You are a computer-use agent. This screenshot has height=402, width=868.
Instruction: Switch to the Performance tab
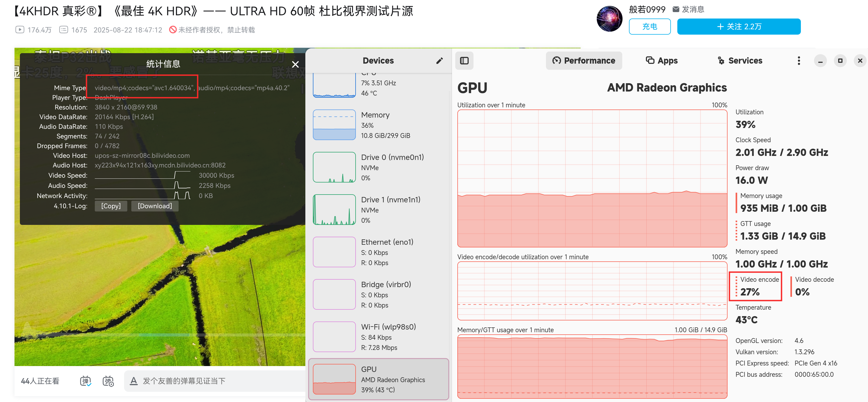point(584,61)
